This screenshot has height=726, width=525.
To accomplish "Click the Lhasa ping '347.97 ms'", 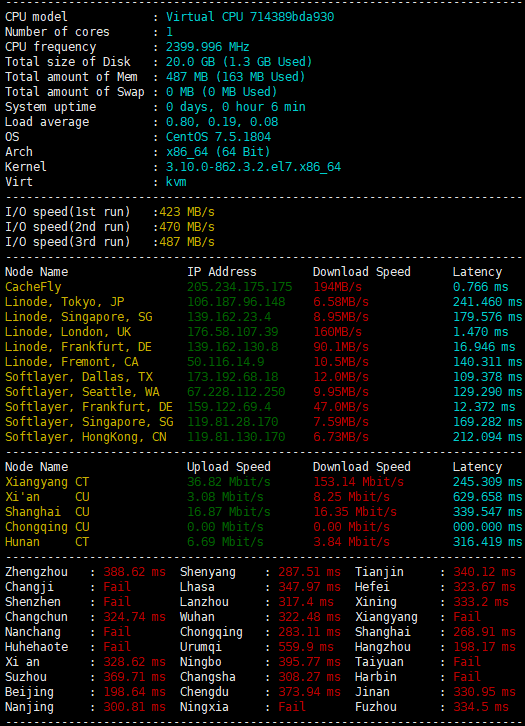I will pos(309,587).
